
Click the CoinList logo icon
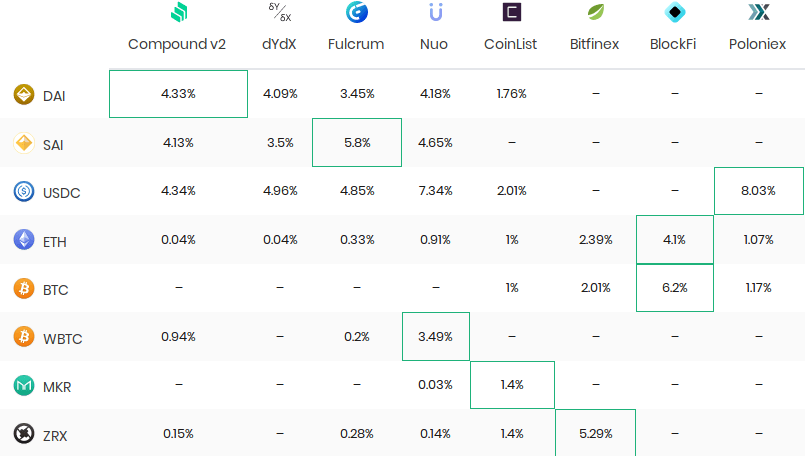[511, 13]
